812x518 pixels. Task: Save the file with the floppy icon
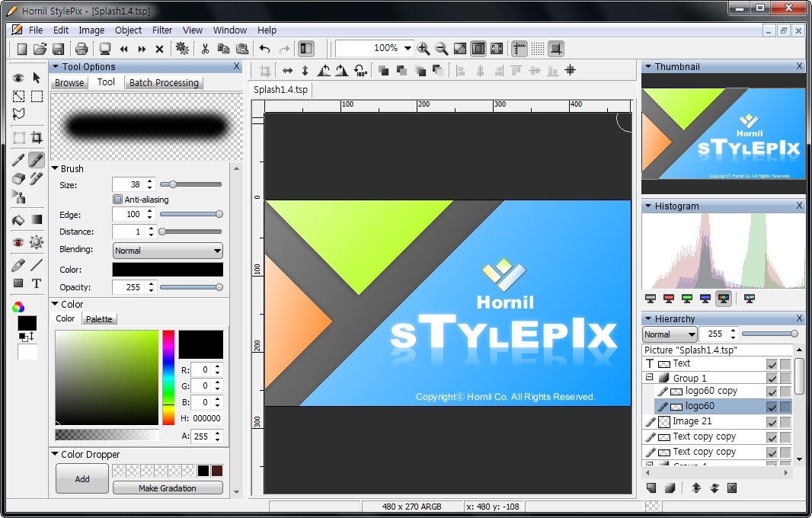tap(58, 49)
